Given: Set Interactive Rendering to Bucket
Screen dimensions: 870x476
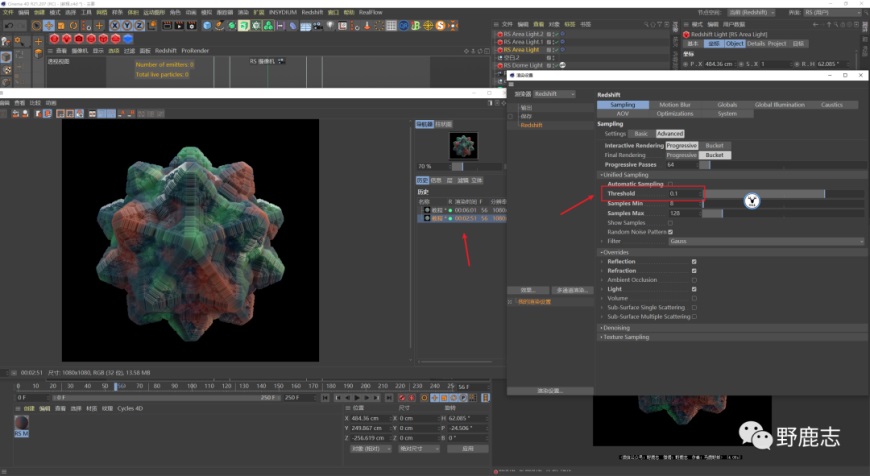Looking at the screenshot, I should click(714, 145).
